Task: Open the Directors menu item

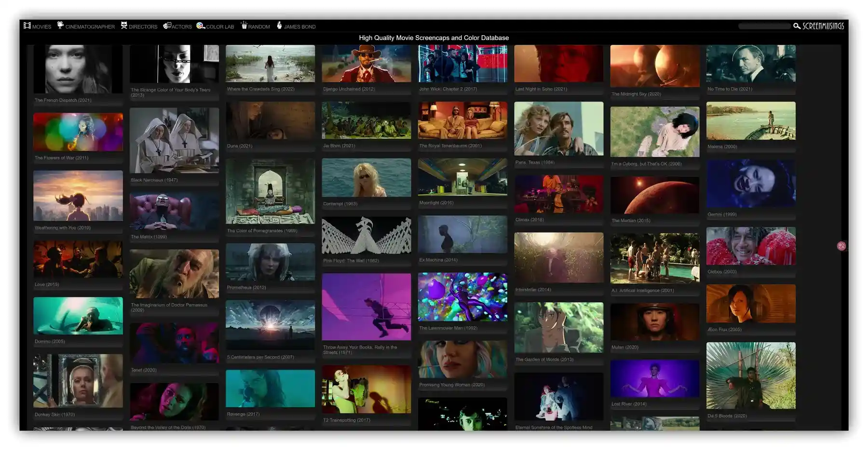Action: (143, 27)
